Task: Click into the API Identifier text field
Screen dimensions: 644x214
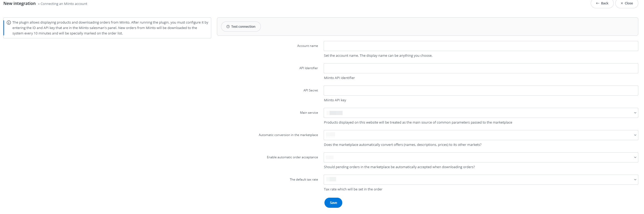Action: 481,68
